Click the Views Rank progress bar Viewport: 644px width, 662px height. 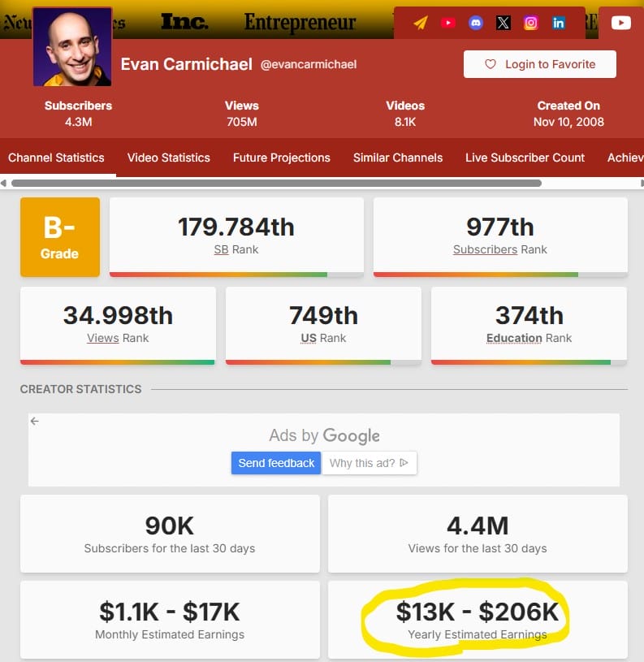[118, 362]
